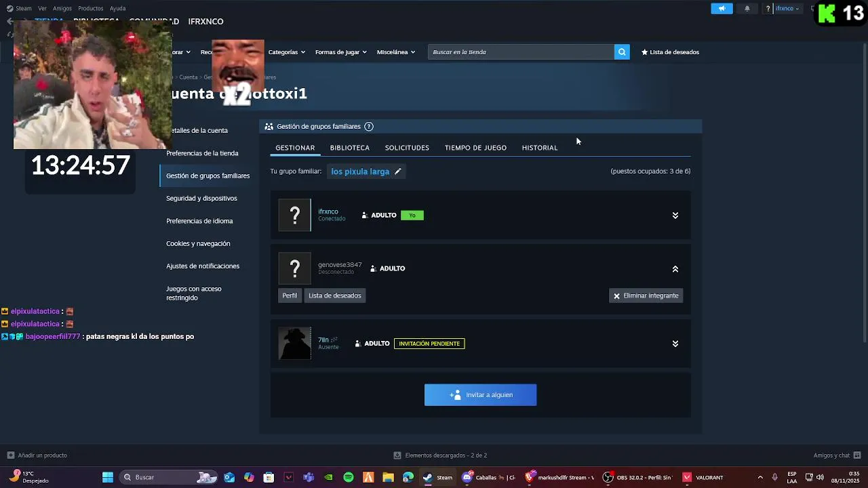868x488 pixels.
Task: Switch to Steam in the taskbar
Action: tap(437, 477)
